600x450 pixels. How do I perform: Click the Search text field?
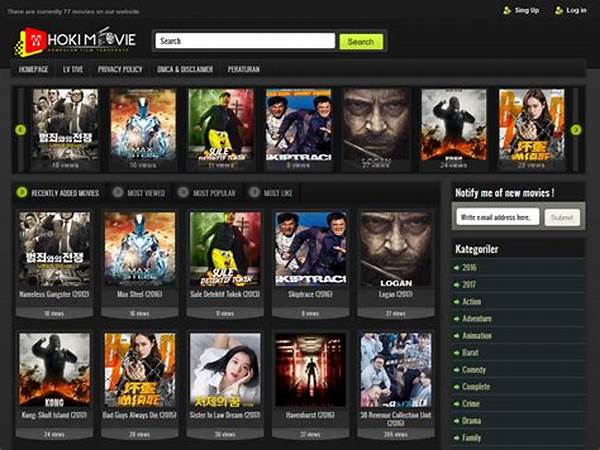[x=245, y=41]
